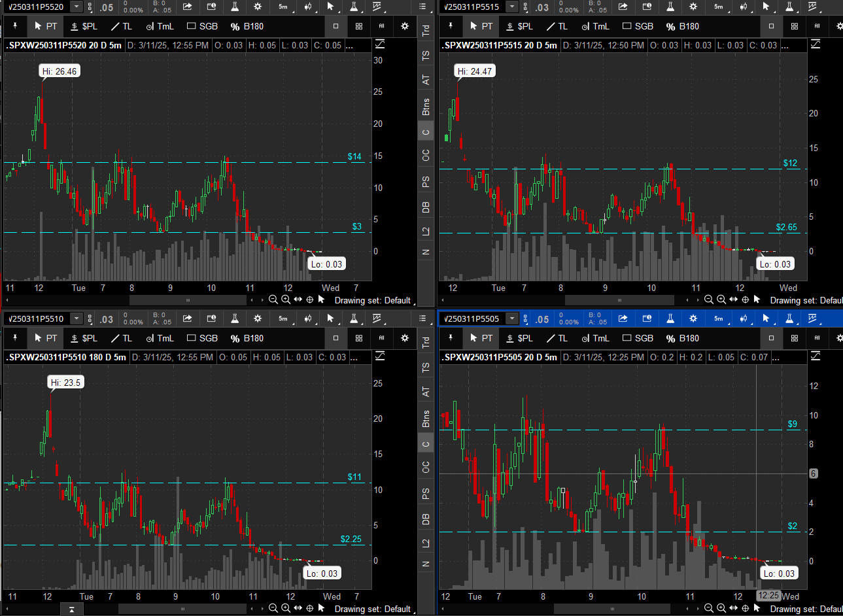The image size is (843, 616).
Task: Open Edit Studies flask in top-left chart
Action: tap(235, 7)
